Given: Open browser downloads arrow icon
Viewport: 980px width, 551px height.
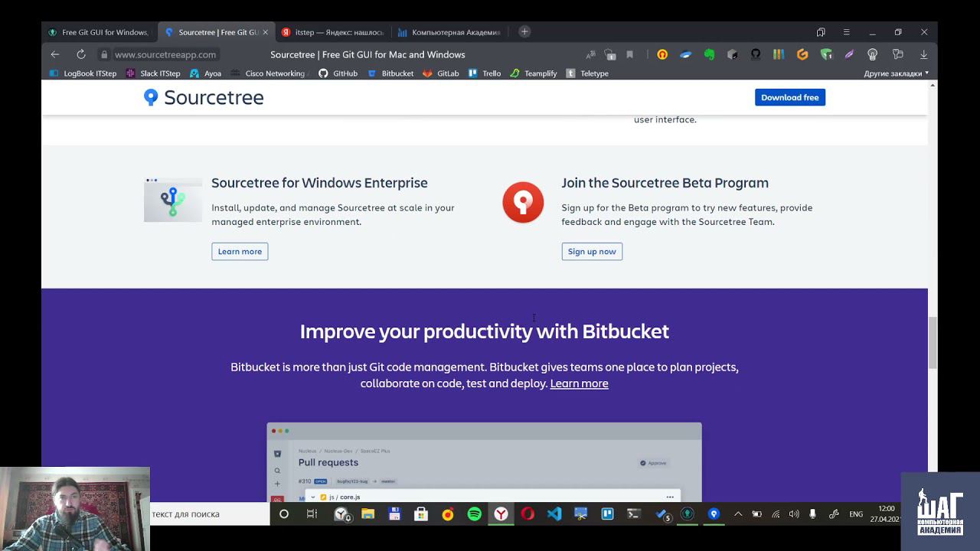Looking at the screenshot, I should 923,54.
